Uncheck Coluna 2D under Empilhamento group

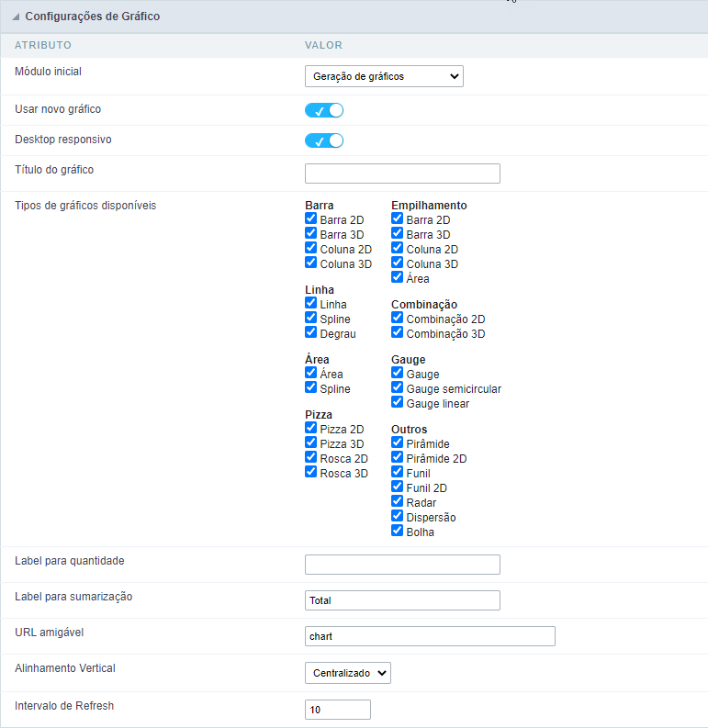coord(398,248)
